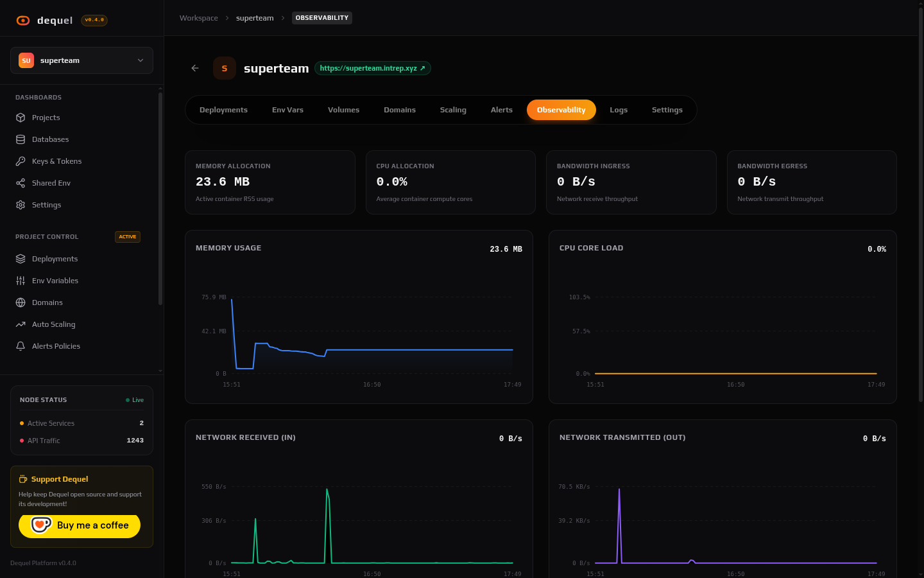This screenshot has width=924, height=578.
Task: Open Deployments via its layers icon
Action: [x=21, y=259]
